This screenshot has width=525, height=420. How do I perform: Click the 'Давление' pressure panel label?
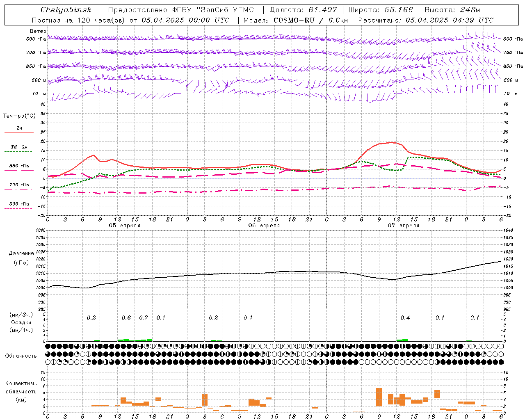tap(21, 253)
